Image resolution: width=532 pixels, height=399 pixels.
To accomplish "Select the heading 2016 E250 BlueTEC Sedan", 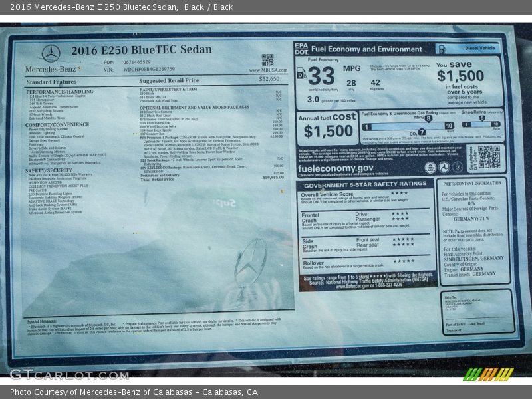I will pyautogui.click(x=142, y=50).
